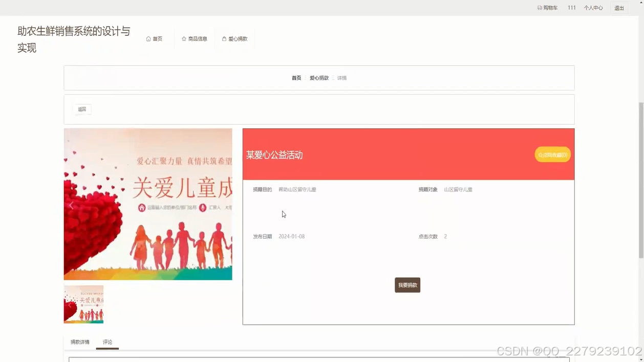
Task: Show previous image with carousel left arrow
Action: point(71,206)
